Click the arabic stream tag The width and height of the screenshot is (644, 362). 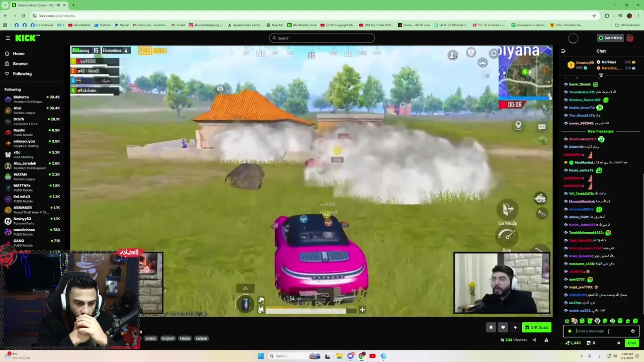tap(151, 338)
